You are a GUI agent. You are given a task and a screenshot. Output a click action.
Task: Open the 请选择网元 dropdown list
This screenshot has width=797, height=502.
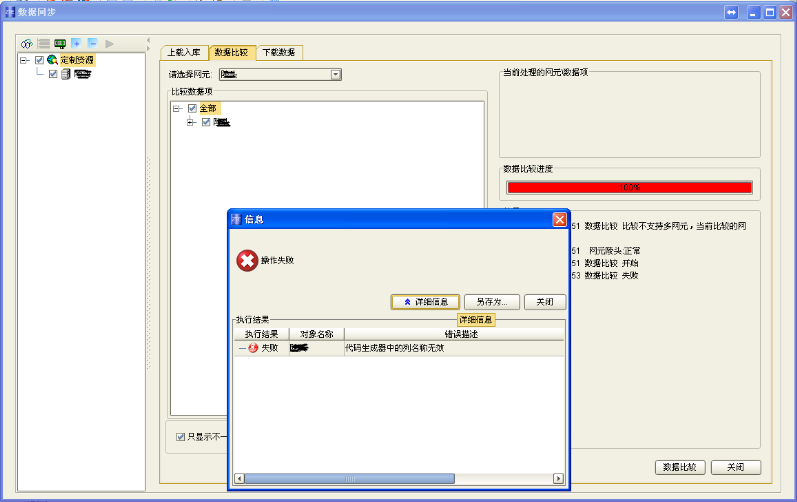click(x=336, y=74)
